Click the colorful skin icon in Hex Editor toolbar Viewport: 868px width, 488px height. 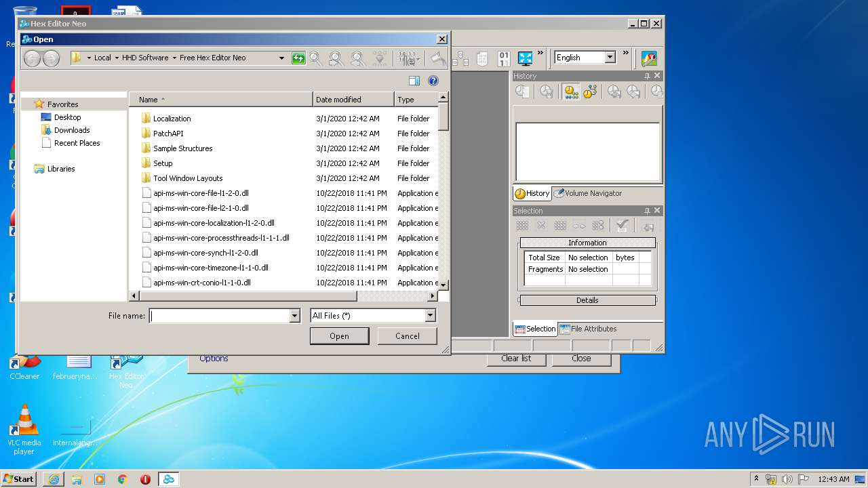[649, 58]
